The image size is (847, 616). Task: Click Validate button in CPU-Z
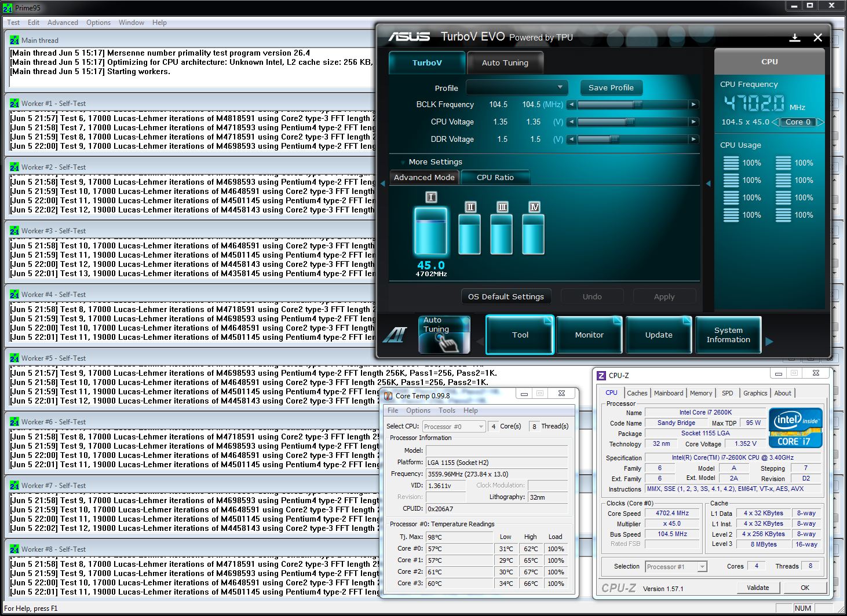coord(758,588)
